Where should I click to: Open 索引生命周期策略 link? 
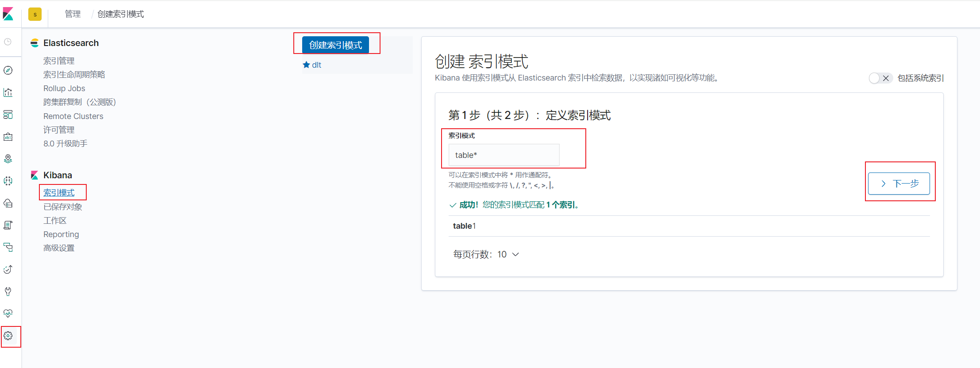[74, 74]
